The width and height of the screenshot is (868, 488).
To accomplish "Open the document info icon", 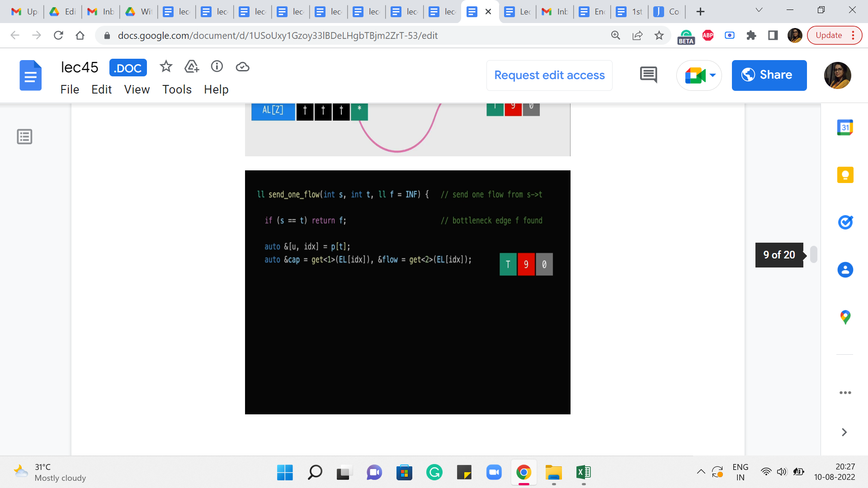I will pos(217,67).
